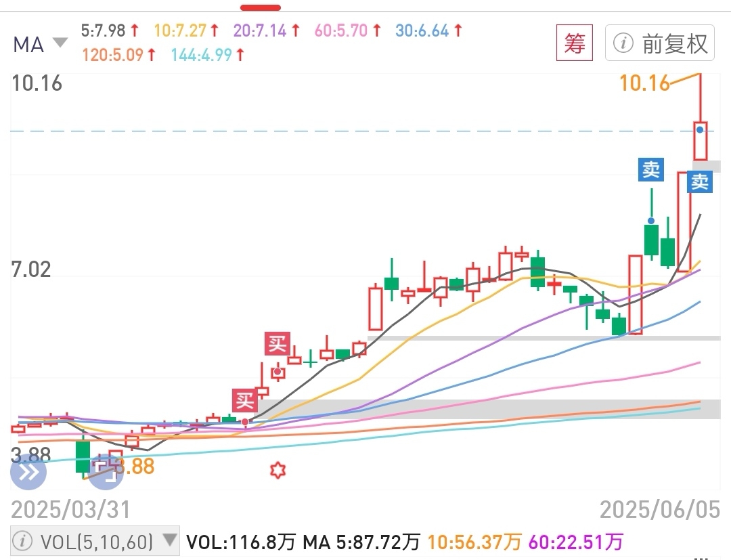Click the VOL(5,10,60) indicator label
The width and height of the screenshot is (731, 560).
point(97,542)
